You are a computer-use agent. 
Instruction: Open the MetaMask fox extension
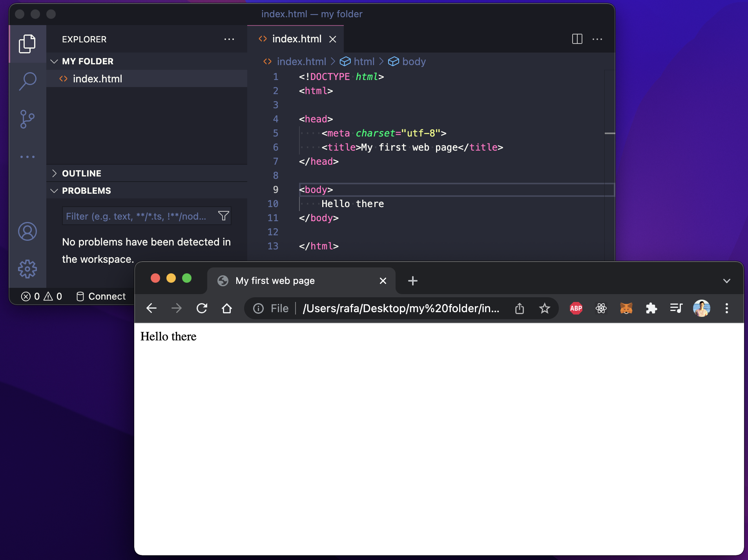[626, 309]
